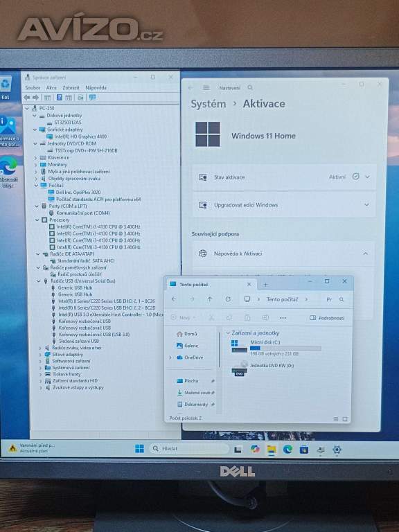Click Tento počítač in the address bar
The width and height of the screenshot is (399, 532).
tap(283, 299)
